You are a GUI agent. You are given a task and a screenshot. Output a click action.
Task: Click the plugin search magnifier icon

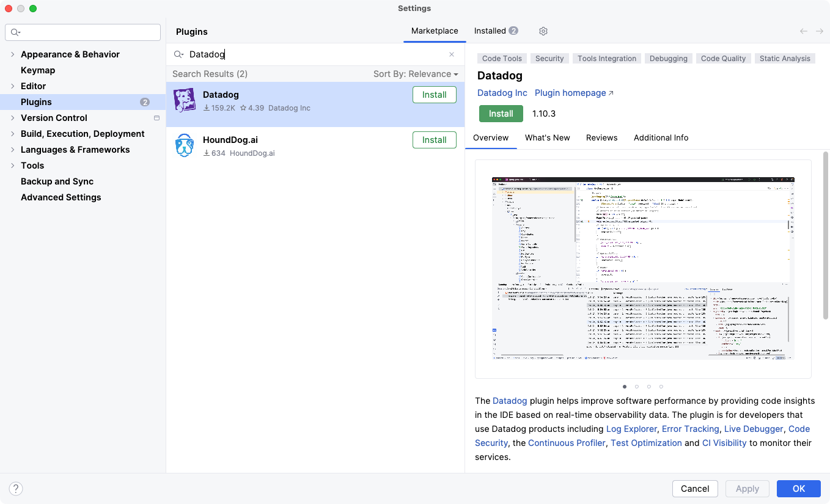pos(178,54)
